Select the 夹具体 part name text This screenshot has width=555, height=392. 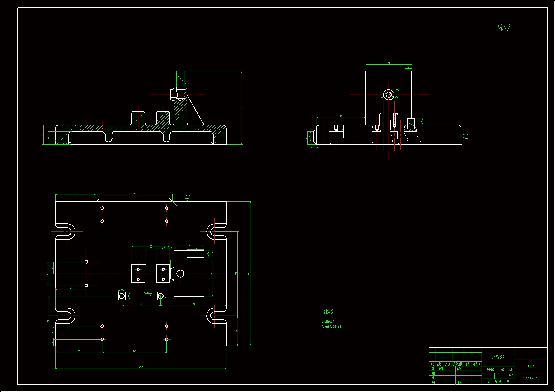(x=531, y=366)
